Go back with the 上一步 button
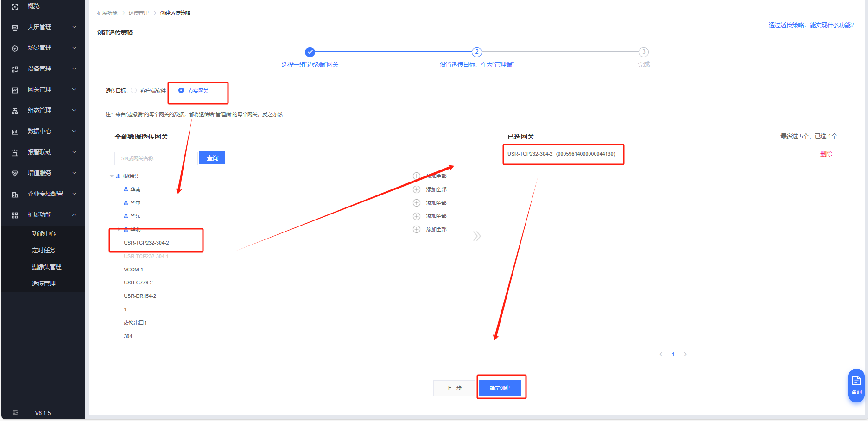This screenshot has width=868, height=421. [x=454, y=388]
